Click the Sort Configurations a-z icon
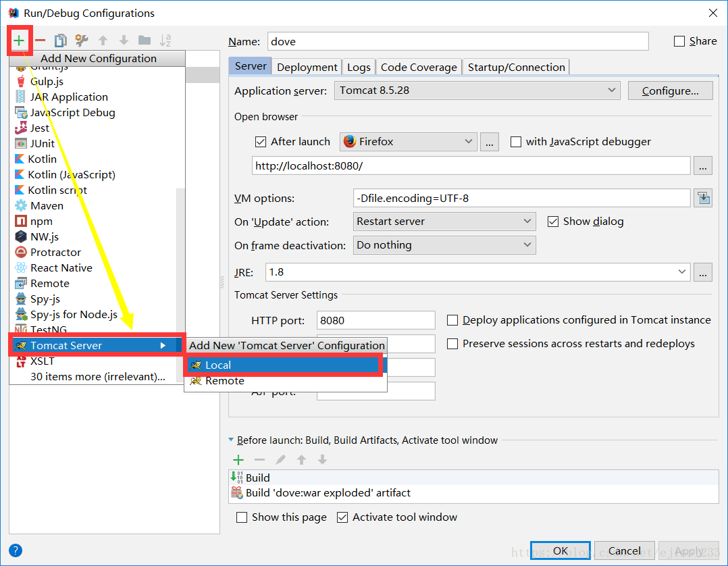 pyautogui.click(x=165, y=41)
